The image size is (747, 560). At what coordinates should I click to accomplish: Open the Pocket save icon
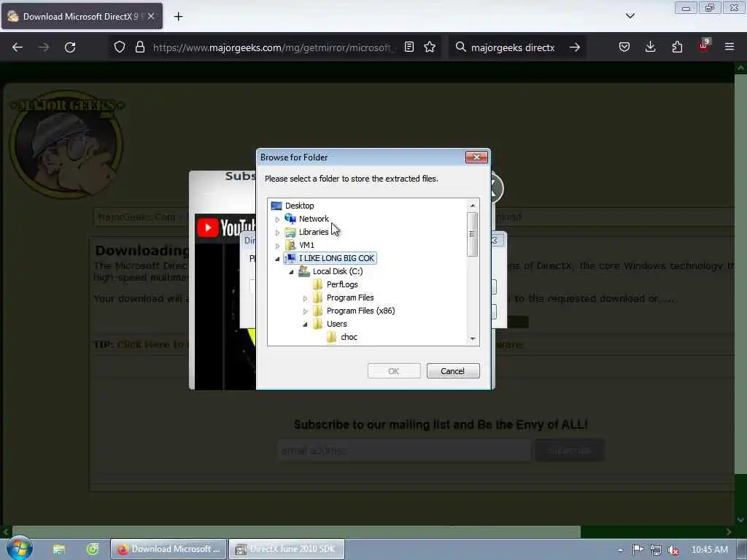pos(624,47)
